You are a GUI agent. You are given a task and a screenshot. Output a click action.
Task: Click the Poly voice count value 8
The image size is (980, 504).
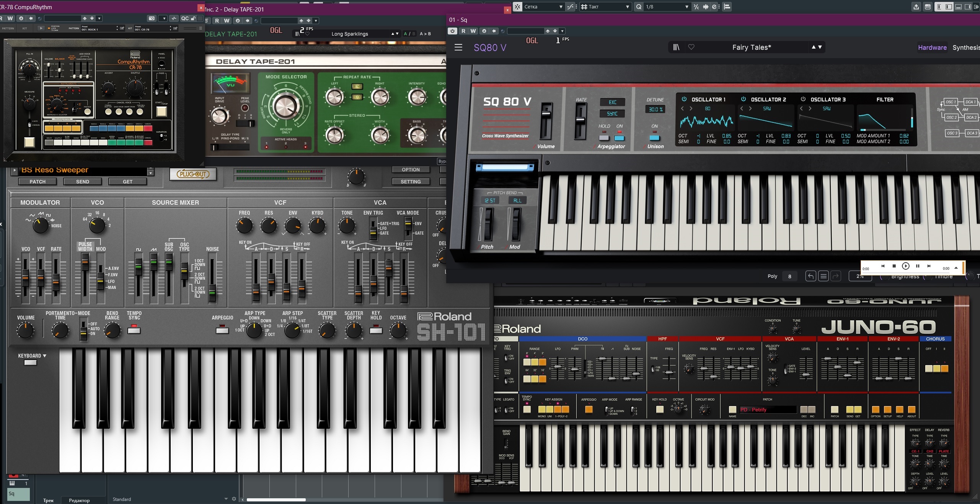tap(789, 276)
